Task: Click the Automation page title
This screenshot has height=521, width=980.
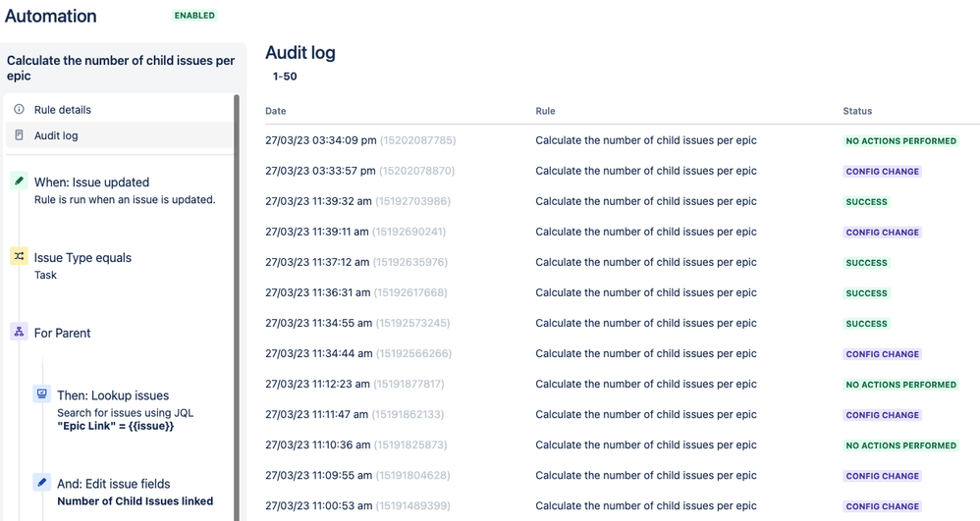Action: pos(51,16)
